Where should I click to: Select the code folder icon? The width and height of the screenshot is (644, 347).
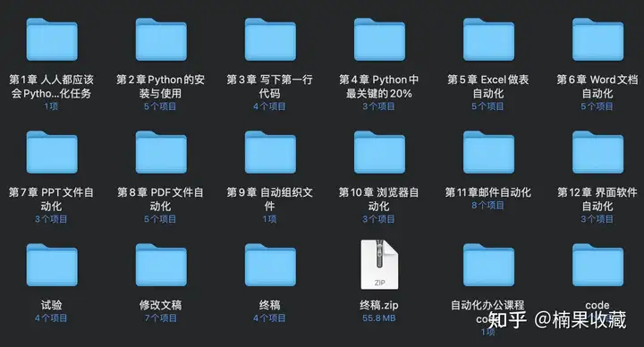[598, 265]
